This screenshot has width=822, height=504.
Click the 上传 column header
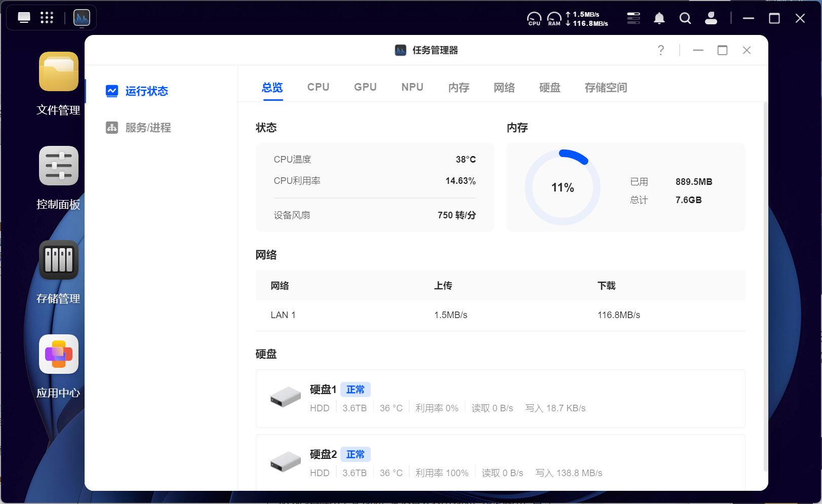point(443,286)
